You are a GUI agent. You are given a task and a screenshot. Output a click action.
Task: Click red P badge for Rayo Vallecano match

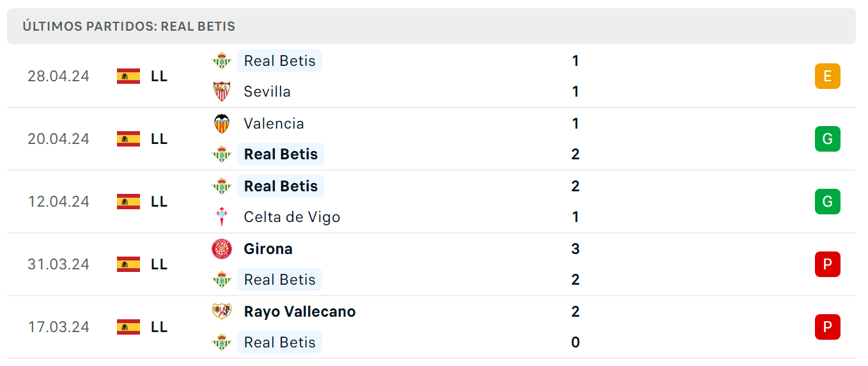(x=828, y=327)
